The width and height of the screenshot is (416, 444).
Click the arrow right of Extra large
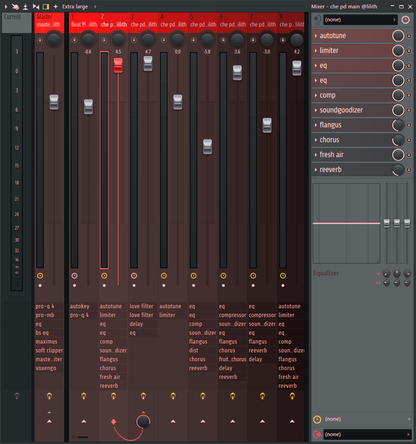(x=95, y=6)
